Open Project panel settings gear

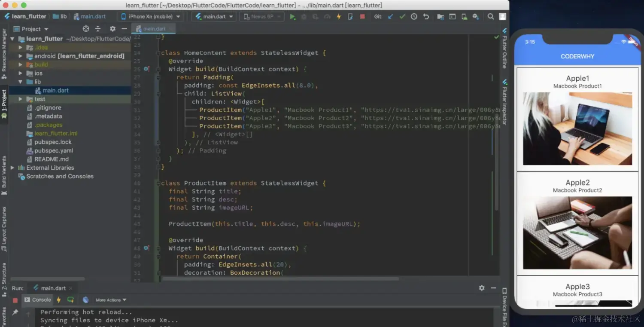[112, 29]
